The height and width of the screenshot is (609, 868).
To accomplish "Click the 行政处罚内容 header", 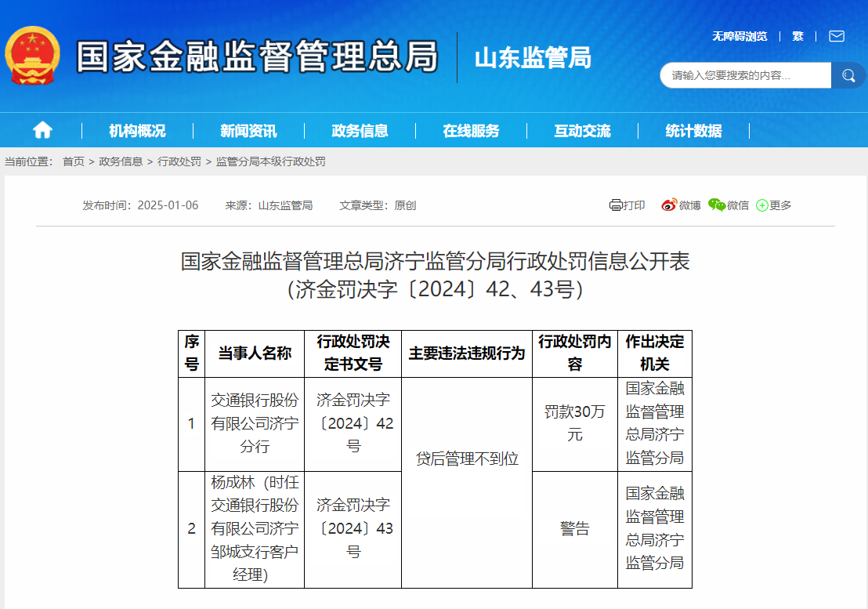I will tap(574, 353).
